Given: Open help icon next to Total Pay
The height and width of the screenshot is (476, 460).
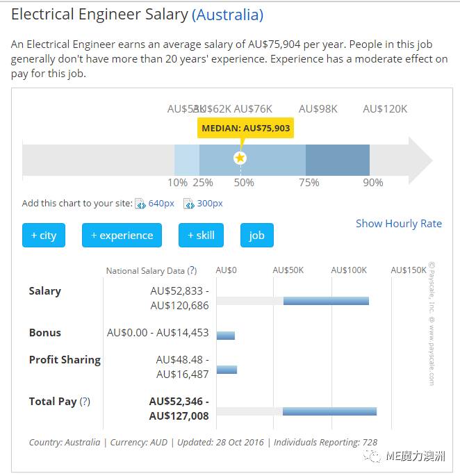Looking at the screenshot, I should (x=85, y=402).
